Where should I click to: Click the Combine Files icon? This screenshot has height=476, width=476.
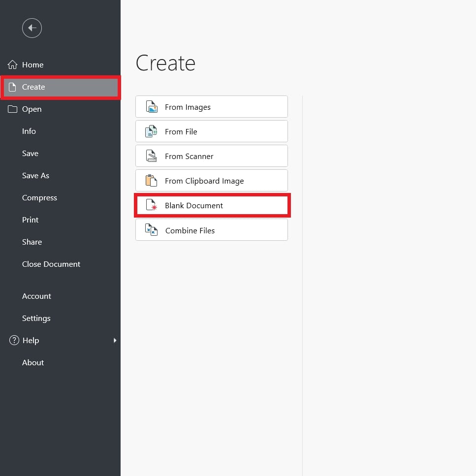(152, 230)
